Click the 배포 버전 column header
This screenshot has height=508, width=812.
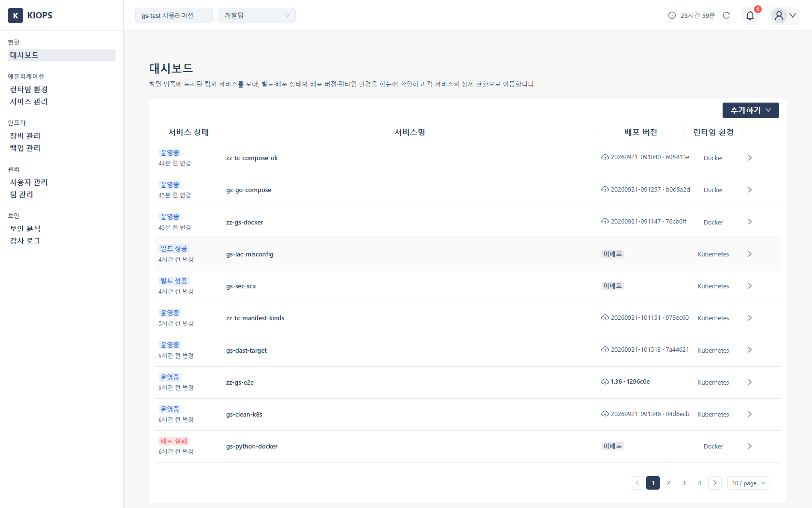[x=641, y=132]
